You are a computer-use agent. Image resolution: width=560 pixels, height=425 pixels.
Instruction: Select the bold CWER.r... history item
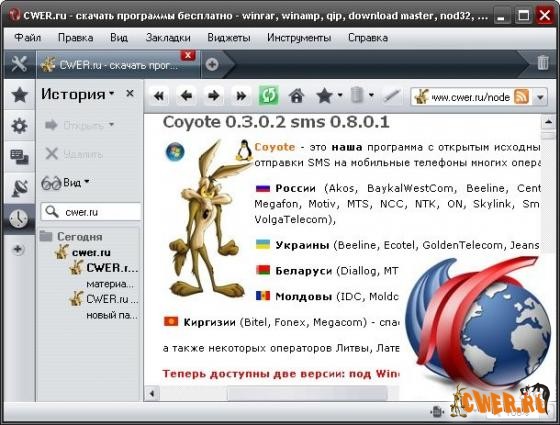tap(104, 268)
